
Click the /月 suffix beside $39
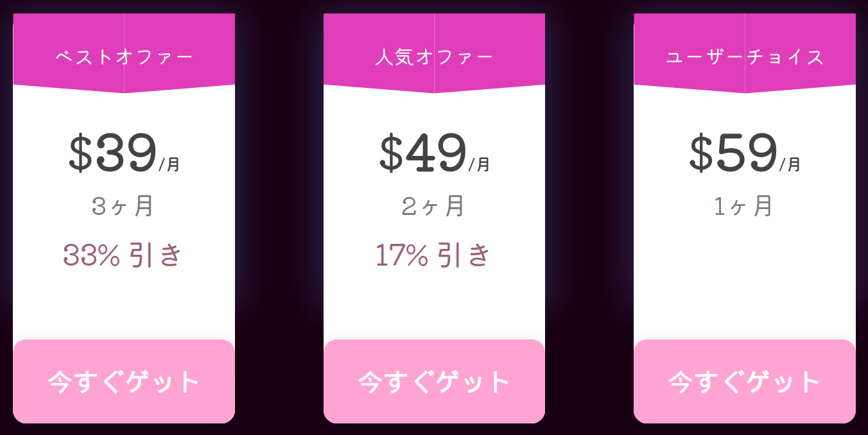(x=169, y=165)
